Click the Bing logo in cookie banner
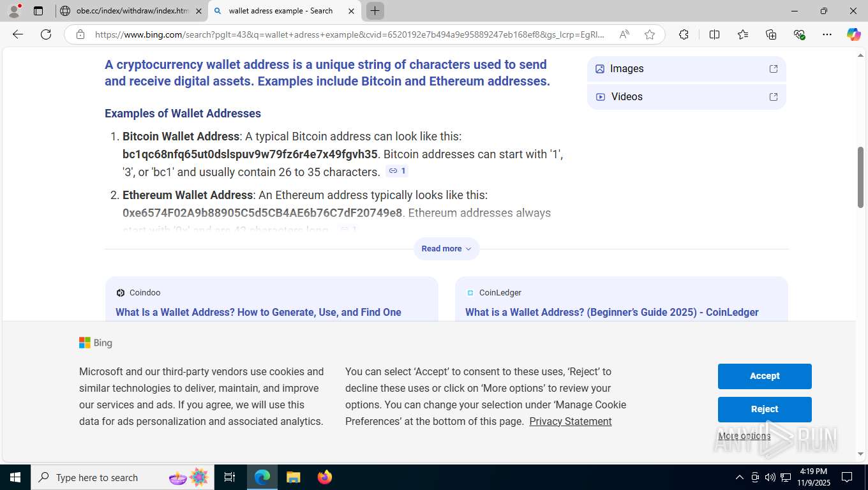 coord(96,343)
